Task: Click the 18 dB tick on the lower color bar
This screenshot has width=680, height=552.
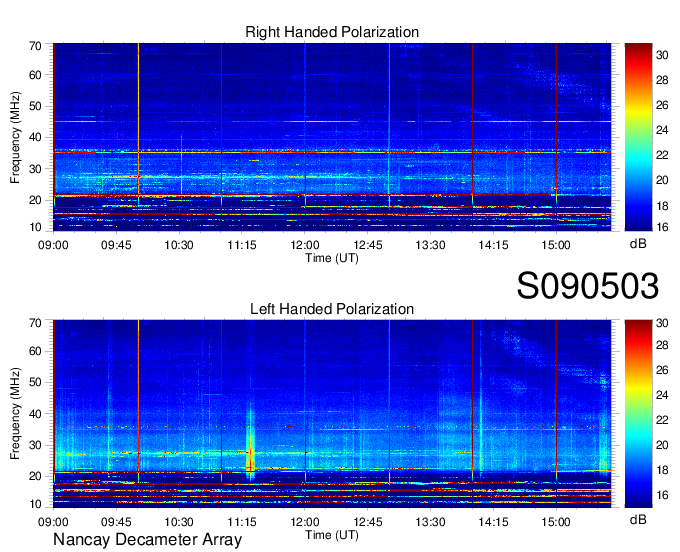Action: click(662, 470)
